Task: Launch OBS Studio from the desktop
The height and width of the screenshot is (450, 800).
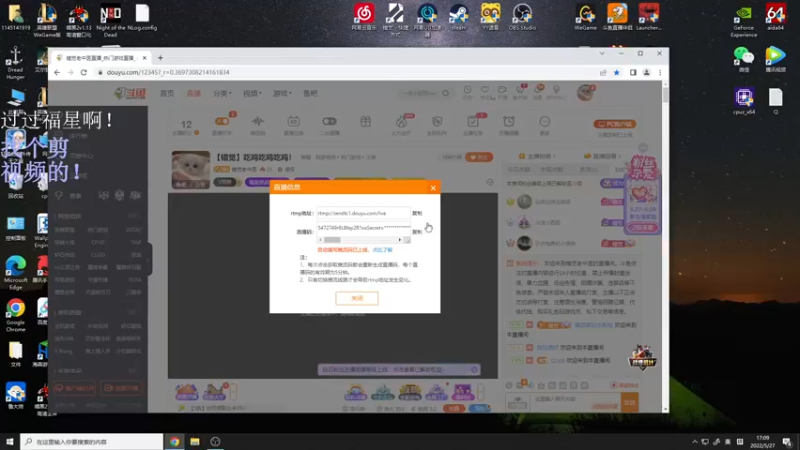Action: [x=522, y=17]
